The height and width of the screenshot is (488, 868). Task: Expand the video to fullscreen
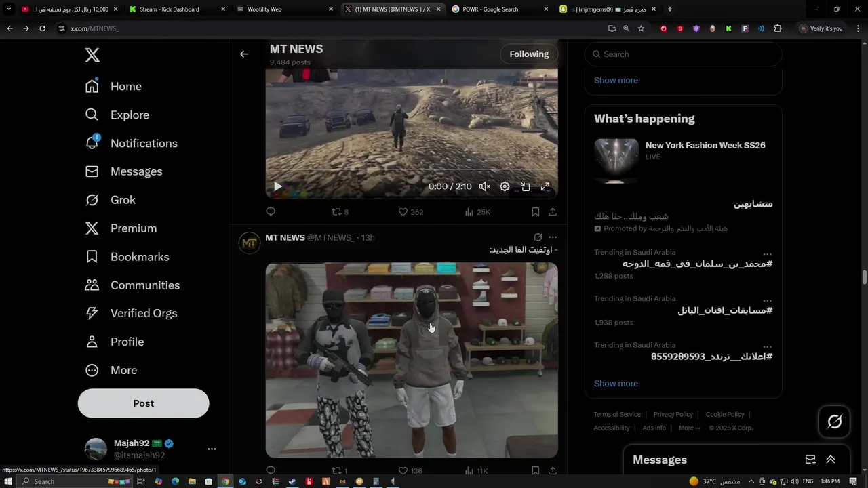point(545,186)
